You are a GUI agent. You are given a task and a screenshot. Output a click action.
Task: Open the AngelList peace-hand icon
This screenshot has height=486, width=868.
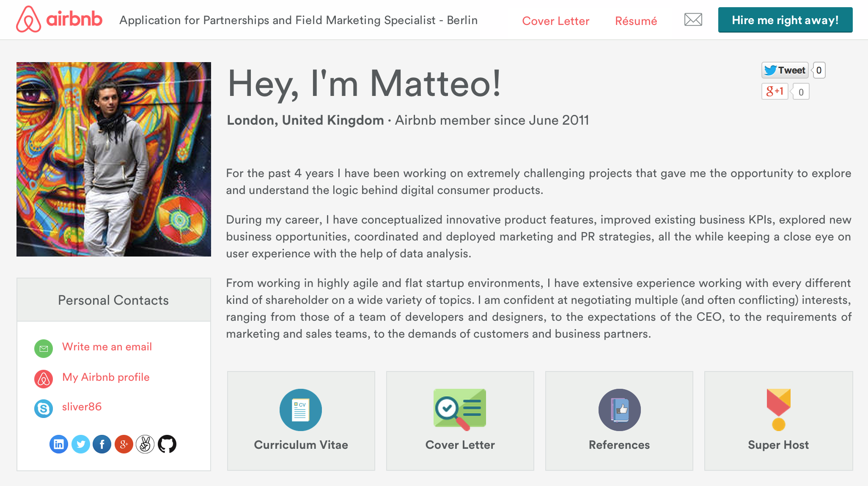coord(145,444)
